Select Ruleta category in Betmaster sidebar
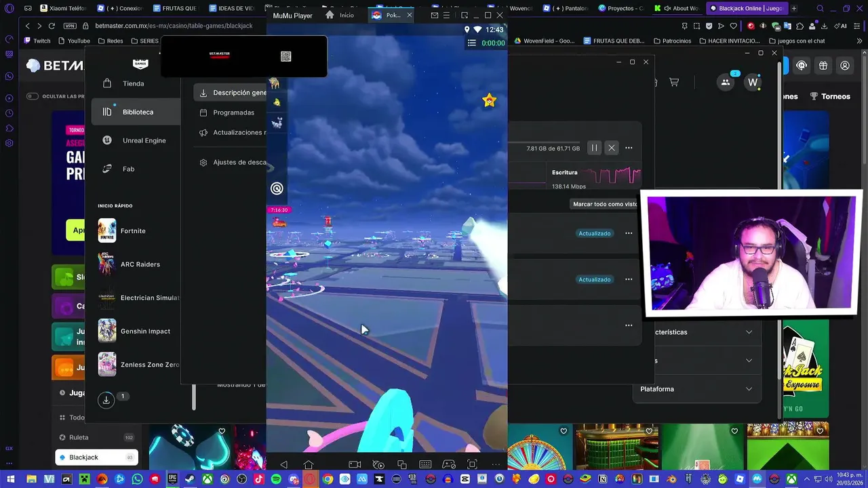 coord(96,437)
